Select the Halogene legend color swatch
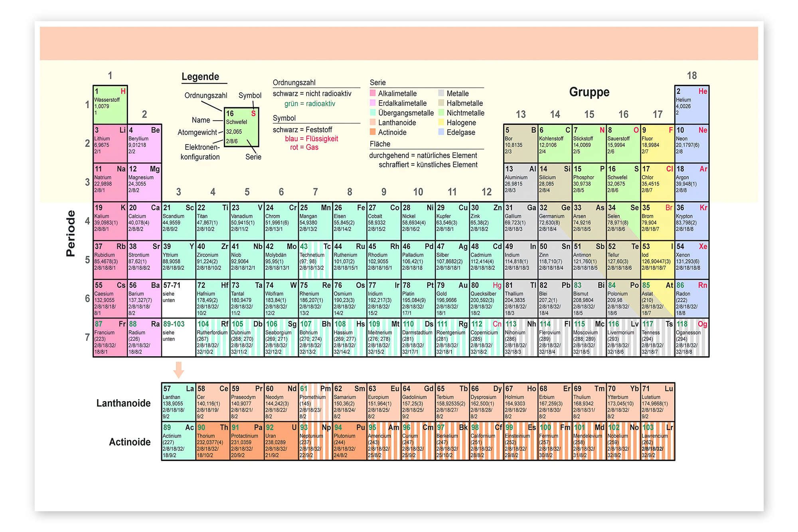Image resolution: width=798 pixels, height=532 pixels. 441,122
